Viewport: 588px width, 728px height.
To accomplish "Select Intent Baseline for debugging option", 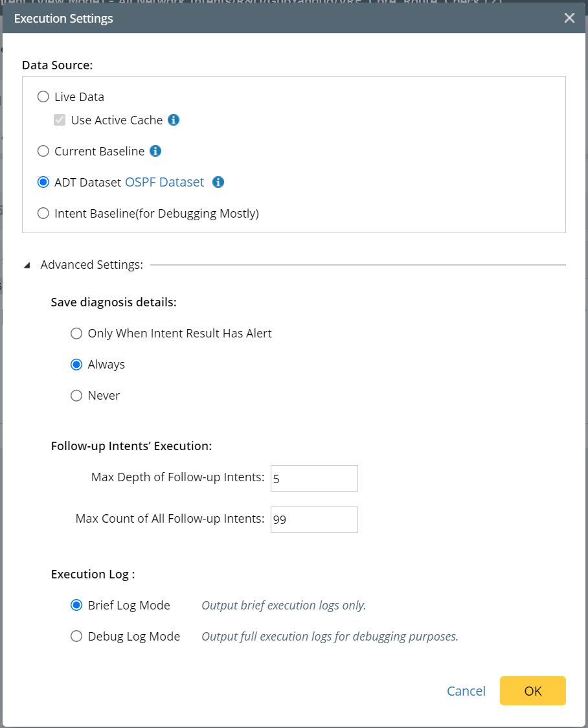I will (x=43, y=213).
